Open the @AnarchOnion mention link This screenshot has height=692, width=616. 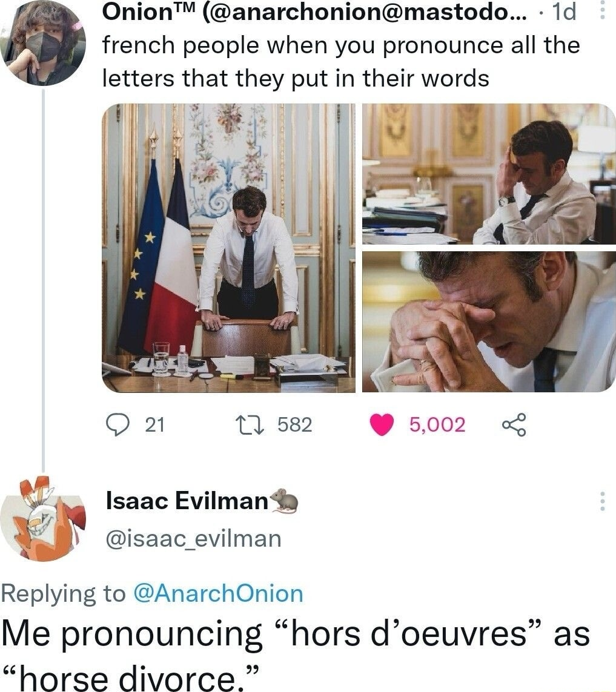[218, 593]
